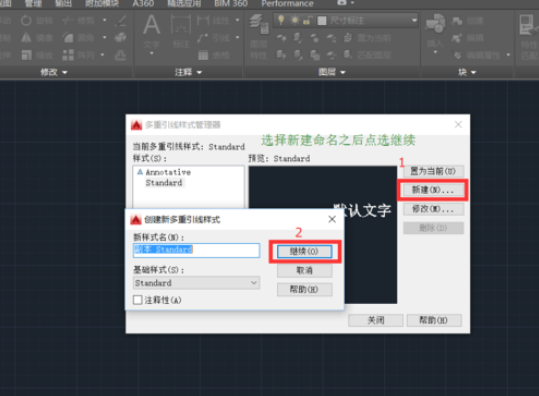Click the Insert block (插入) icon
The height and width of the screenshot is (396, 539).
pos(435,24)
